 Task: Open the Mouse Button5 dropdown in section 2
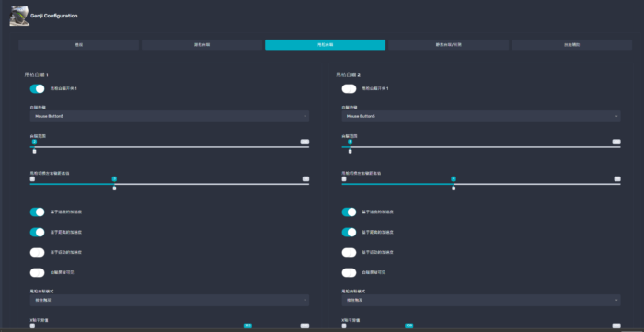click(481, 116)
